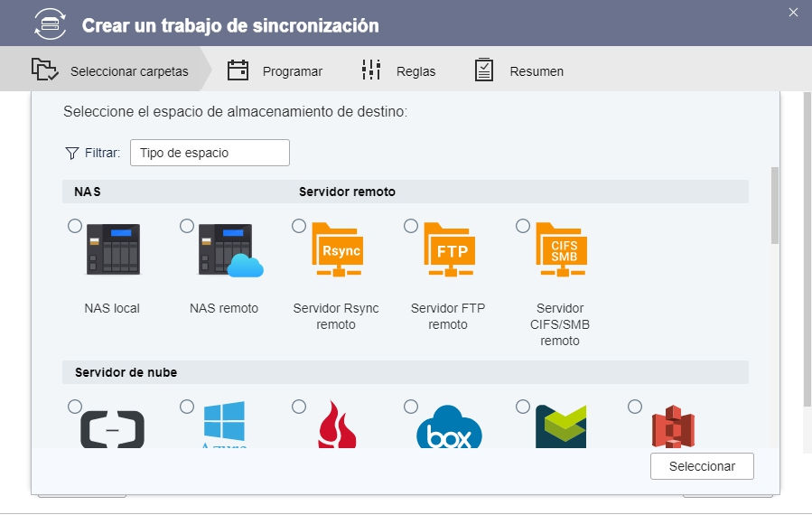The image size is (812, 515).
Task: Click the Alibaba Cloud bracket icon
Action: click(x=112, y=428)
